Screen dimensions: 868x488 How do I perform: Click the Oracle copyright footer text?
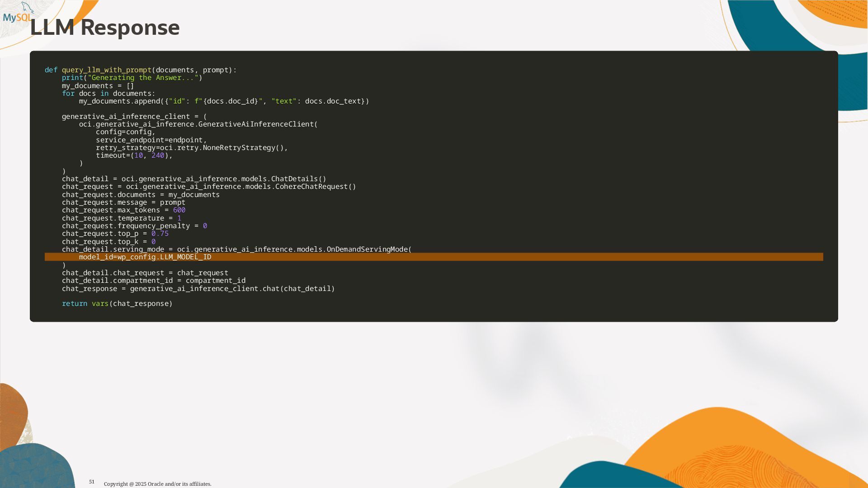157,484
